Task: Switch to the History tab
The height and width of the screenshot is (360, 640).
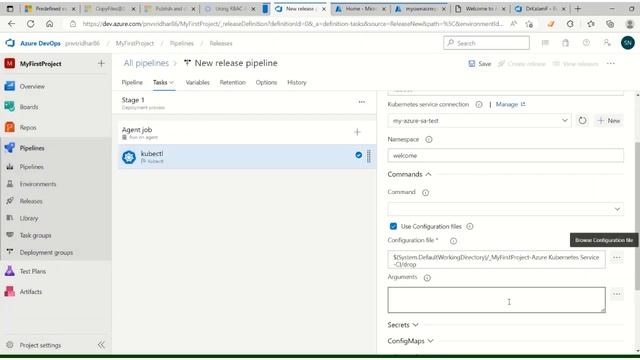Action: pos(297,82)
